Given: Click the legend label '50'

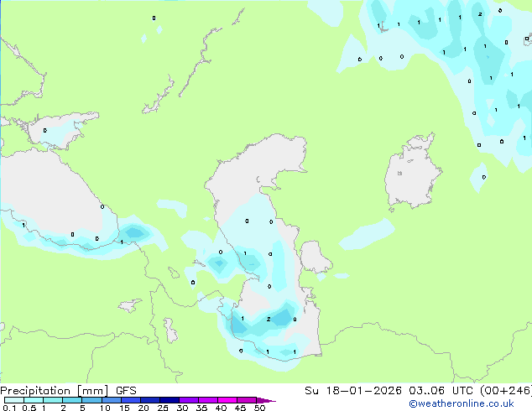Looking at the screenshot, I should click(259, 408).
